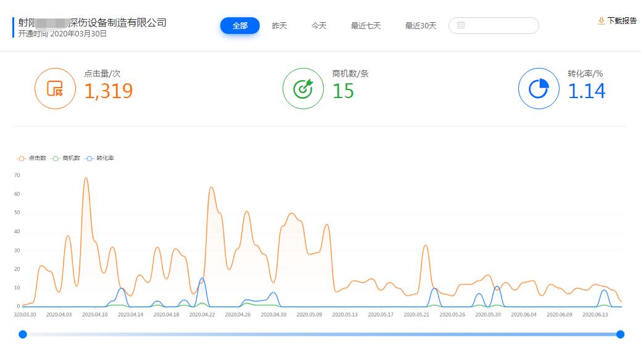This screenshot has height=364, width=641.
Task: Click the left handle of the range slider
Action: click(23, 334)
